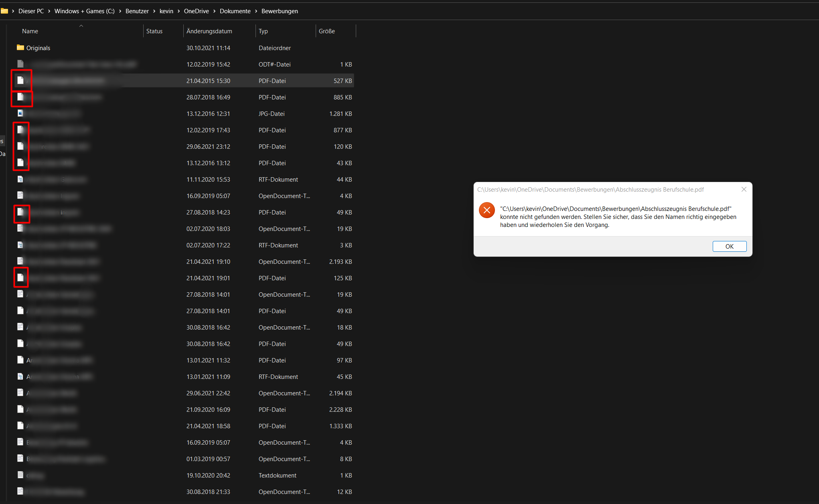Open the kevin breadcrumb folder
This screenshot has height=504, width=819.
pos(166,11)
